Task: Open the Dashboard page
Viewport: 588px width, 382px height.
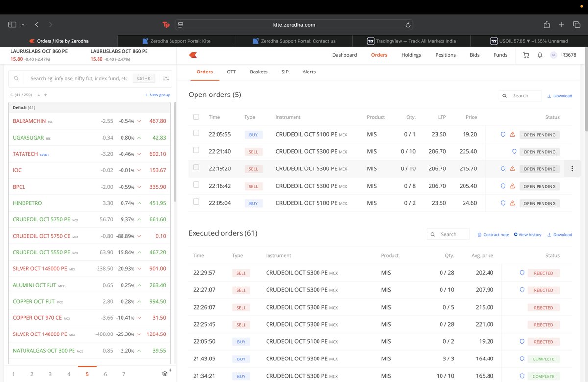Action: 344,55
